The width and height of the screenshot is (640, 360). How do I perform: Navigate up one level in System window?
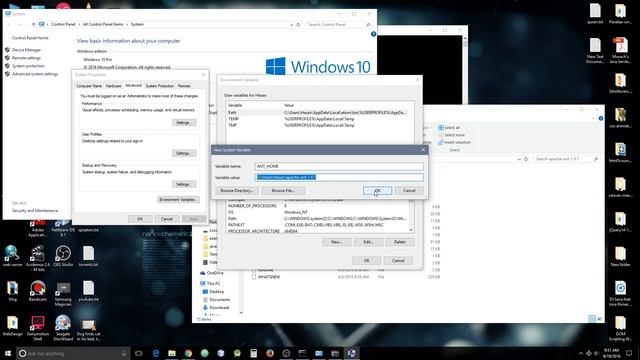[33, 24]
